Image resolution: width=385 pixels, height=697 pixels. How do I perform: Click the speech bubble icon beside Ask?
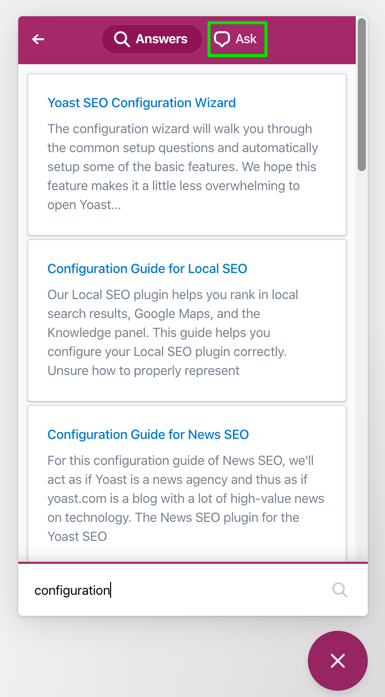[x=221, y=39]
